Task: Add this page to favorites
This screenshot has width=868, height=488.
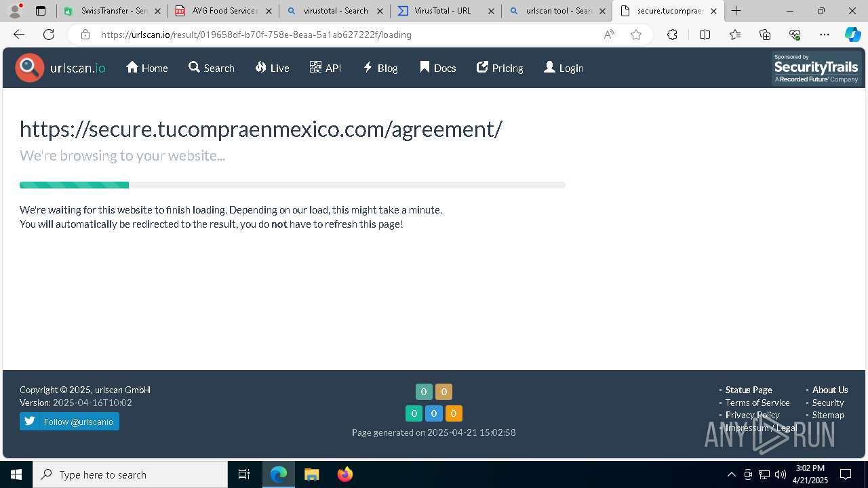Action: coord(636,35)
